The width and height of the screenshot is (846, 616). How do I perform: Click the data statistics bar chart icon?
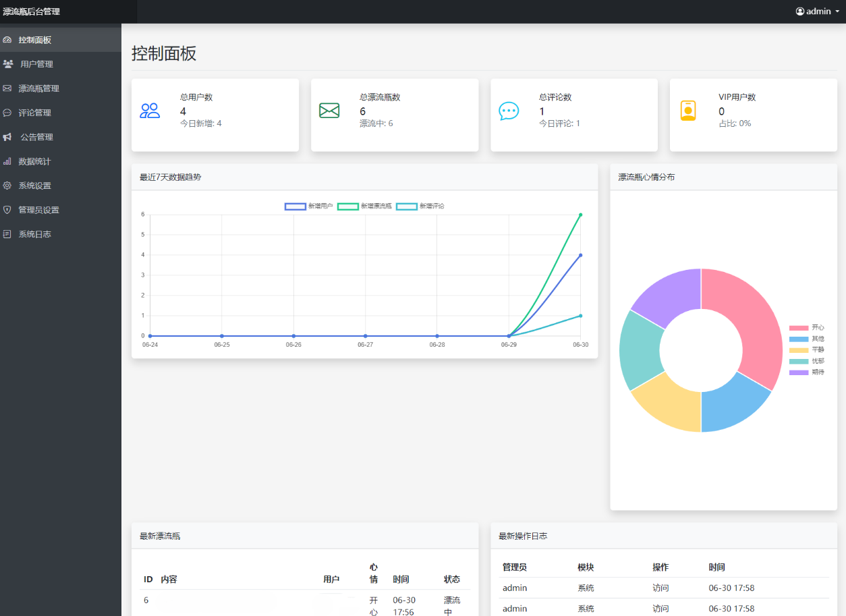(7, 161)
